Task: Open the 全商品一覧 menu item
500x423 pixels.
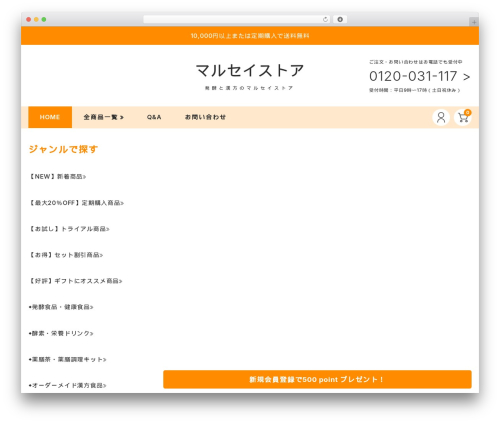Action: coord(104,117)
